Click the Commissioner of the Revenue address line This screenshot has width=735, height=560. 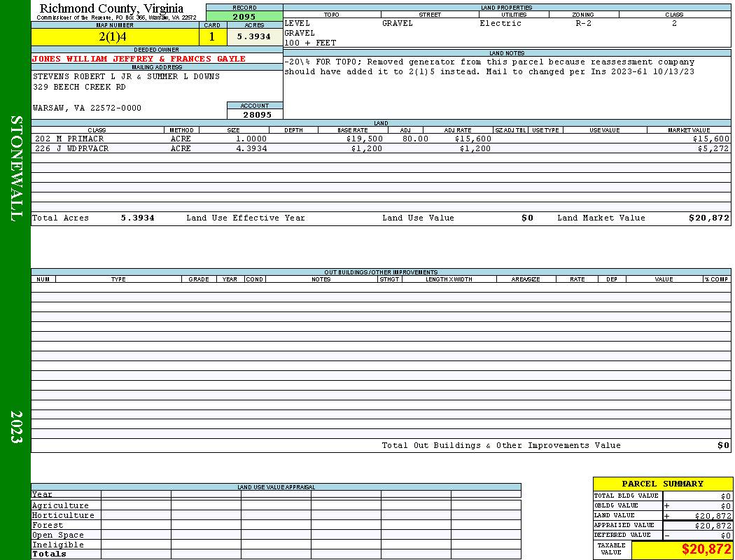pos(116,17)
